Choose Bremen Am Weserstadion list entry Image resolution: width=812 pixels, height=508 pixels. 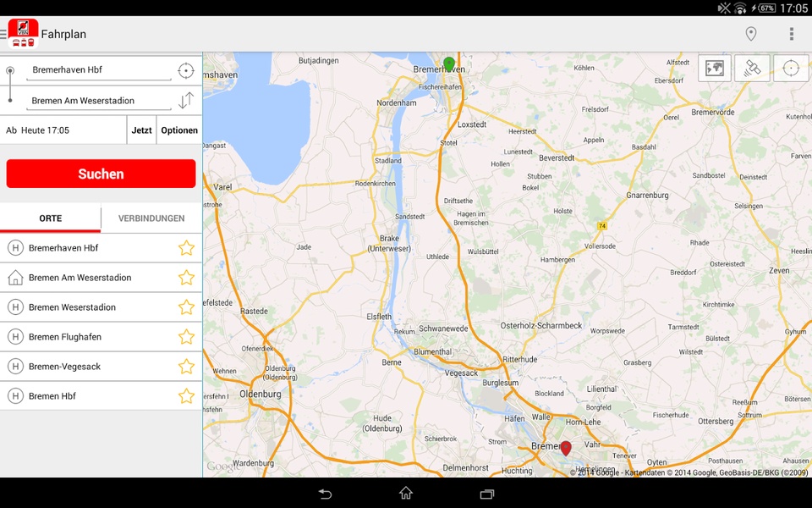(101, 278)
